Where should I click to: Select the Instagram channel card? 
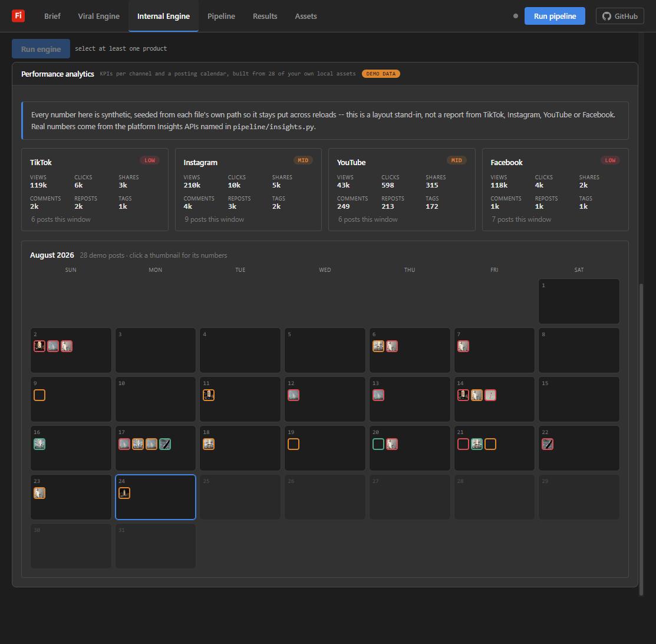[x=248, y=189]
